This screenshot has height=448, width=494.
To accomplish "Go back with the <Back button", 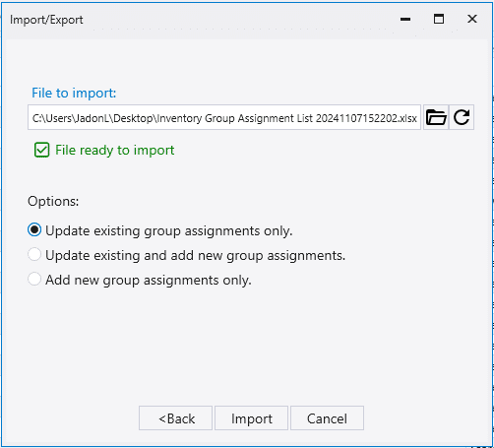I will tap(175, 418).
